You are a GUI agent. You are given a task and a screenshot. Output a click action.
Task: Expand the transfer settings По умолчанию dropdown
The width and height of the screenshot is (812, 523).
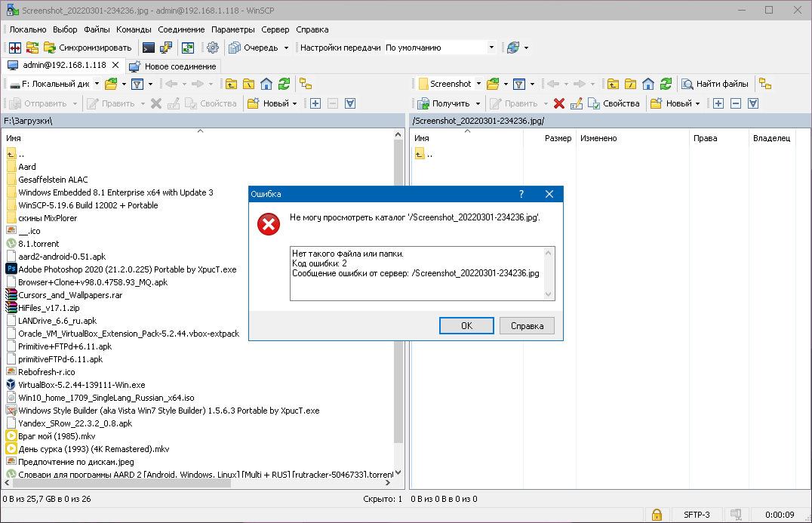point(491,48)
